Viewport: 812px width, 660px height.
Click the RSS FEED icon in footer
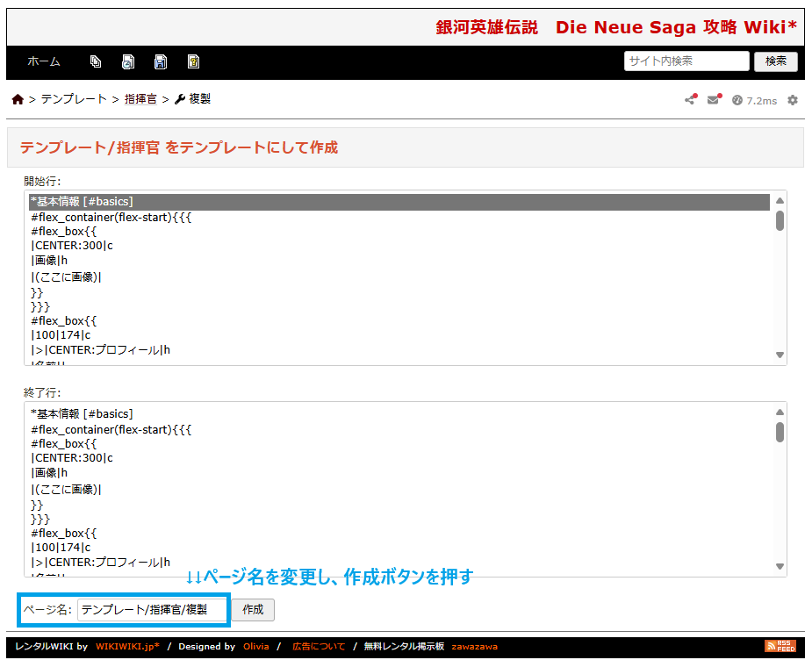[x=780, y=645]
